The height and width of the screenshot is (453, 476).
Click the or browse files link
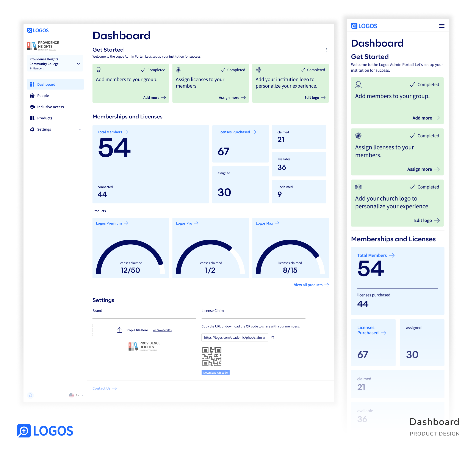pos(162,330)
